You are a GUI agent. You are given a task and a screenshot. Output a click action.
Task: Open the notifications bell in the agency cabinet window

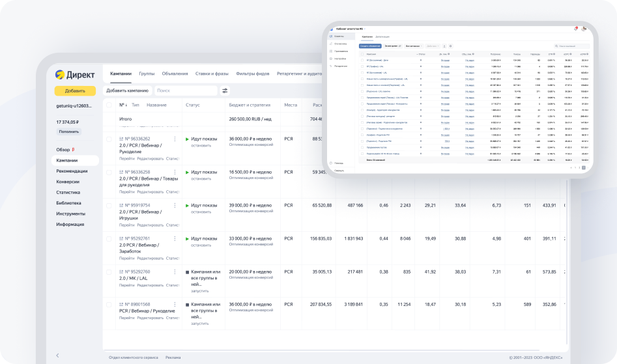click(576, 29)
